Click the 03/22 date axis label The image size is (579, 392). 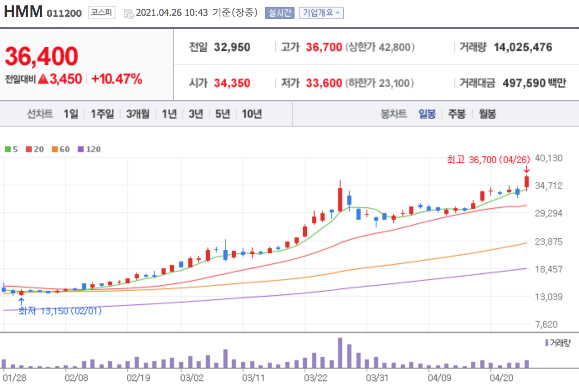[x=315, y=378]
